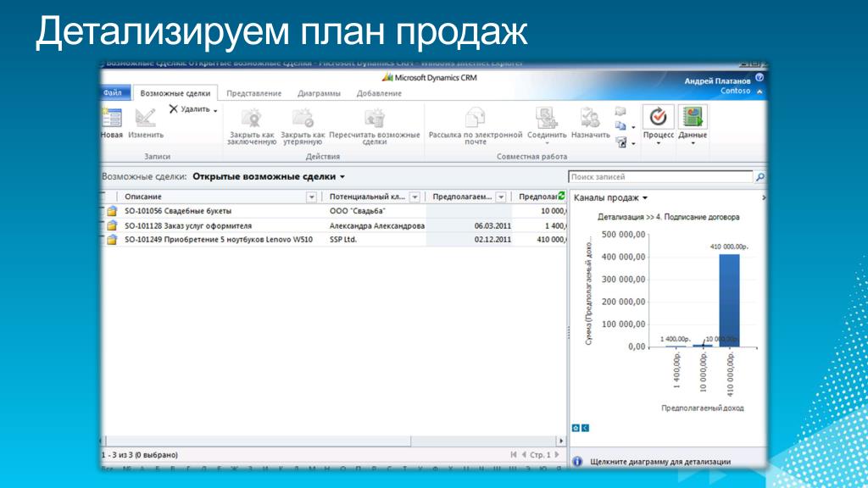Image resolution: width=868 pixels, height=488 pixels.
Task: Open the Описание column filter dropdown
Action: point(311,197)
